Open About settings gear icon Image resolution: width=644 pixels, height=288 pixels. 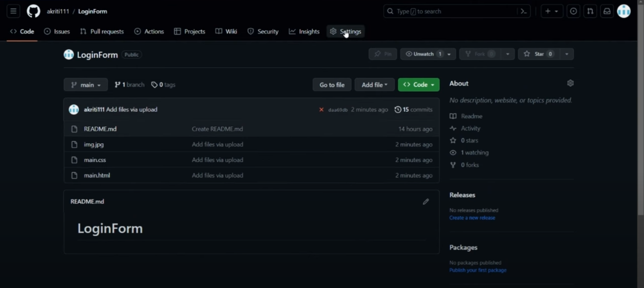click(x=570, y=83)
